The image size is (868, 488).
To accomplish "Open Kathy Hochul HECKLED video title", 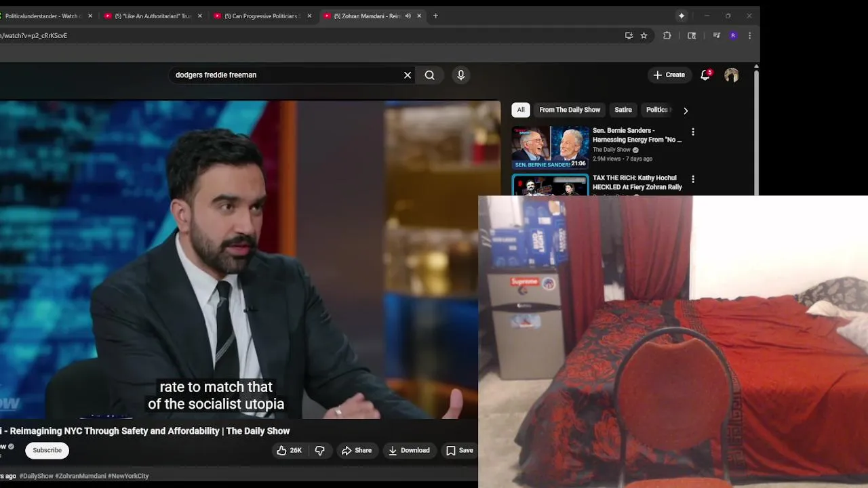I will (x=637, y=182).
